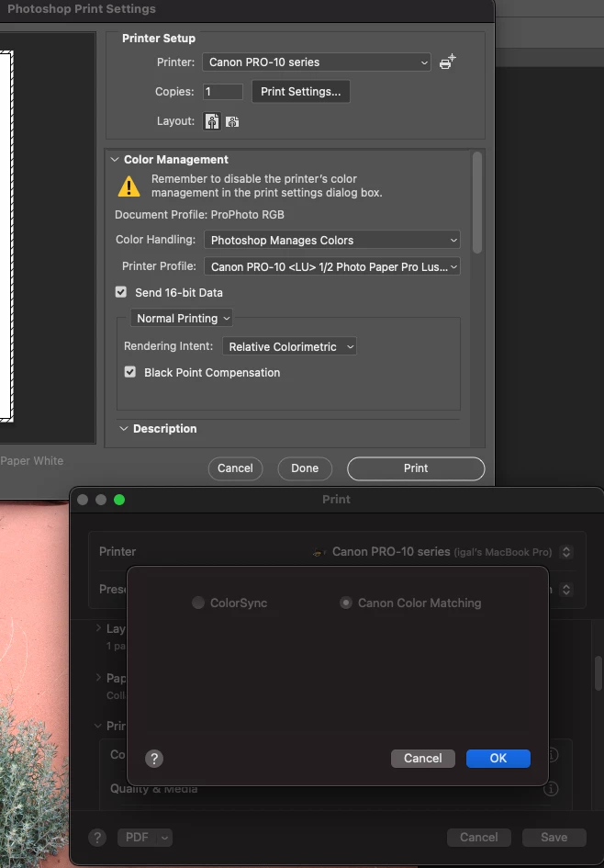Image resolution: width=604 pixels, height=868 pixels.
Task: Toggle Send 16-bit Data checkbox
Action: point(121,292)
